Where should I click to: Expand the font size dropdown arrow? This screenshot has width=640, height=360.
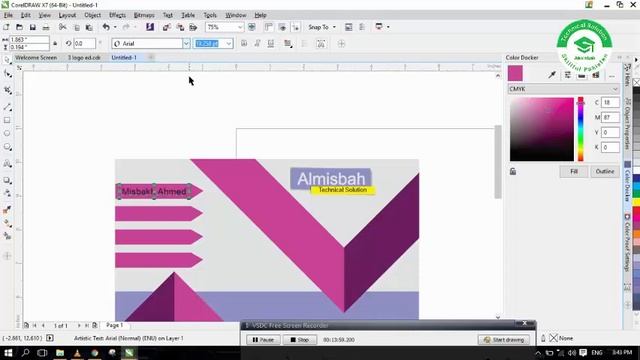(229, 44)
